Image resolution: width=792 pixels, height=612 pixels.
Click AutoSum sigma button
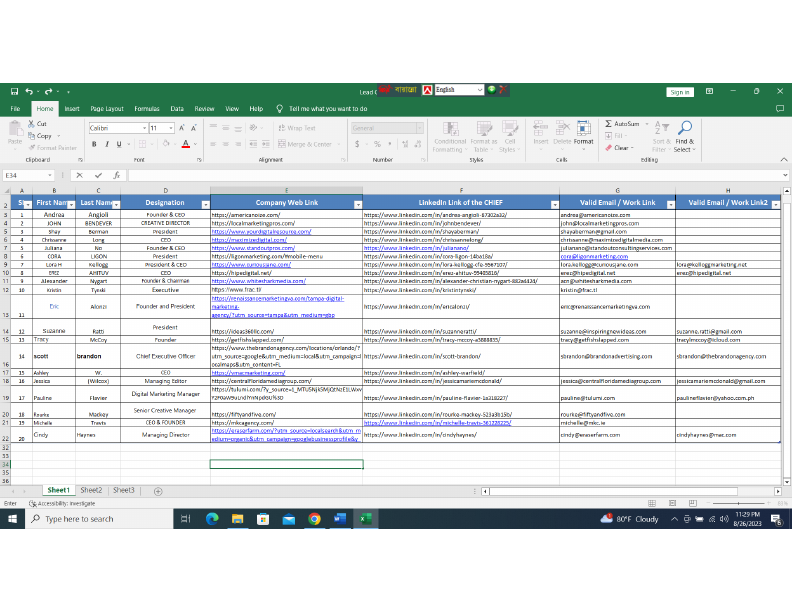point(622,123)
